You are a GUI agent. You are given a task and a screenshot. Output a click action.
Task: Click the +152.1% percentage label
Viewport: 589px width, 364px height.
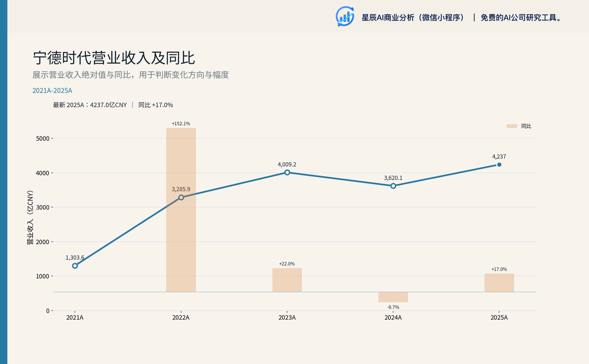point(181,124)
